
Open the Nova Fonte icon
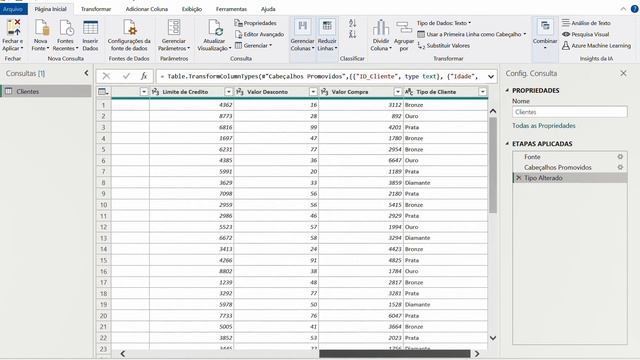41,28
